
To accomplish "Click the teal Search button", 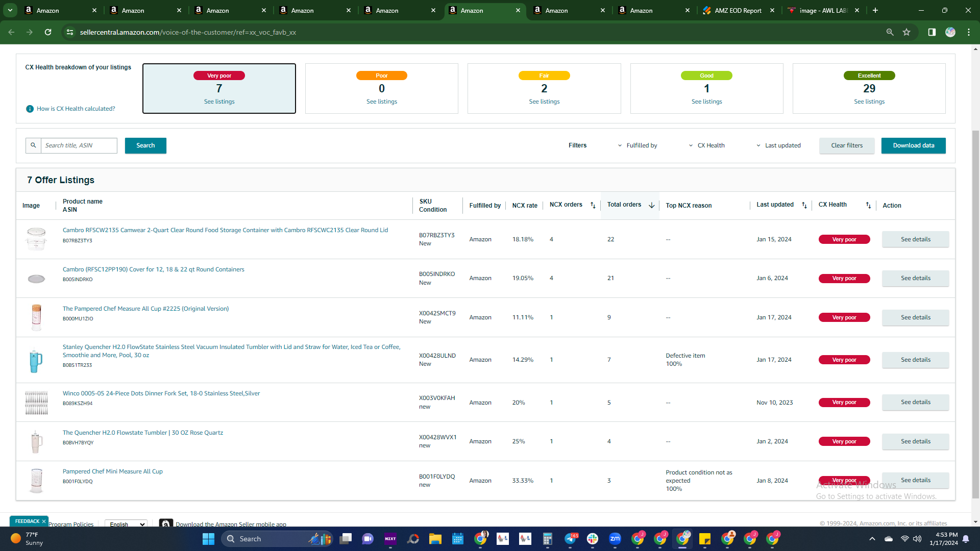I will pyautogui.click(x=145, y=145).
